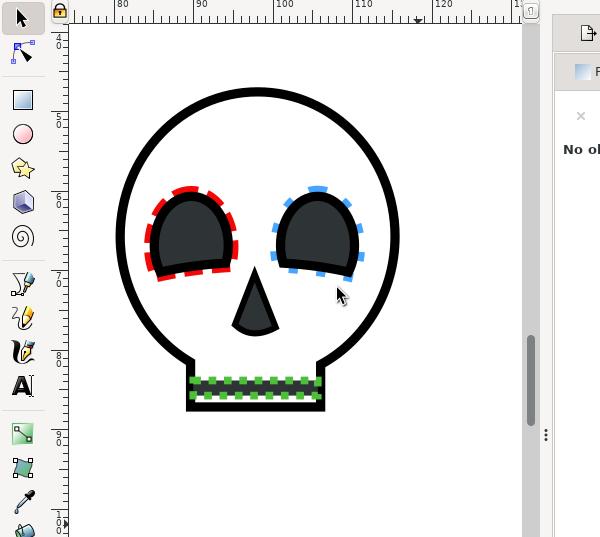Activate the Calligraphy tool

22,352
